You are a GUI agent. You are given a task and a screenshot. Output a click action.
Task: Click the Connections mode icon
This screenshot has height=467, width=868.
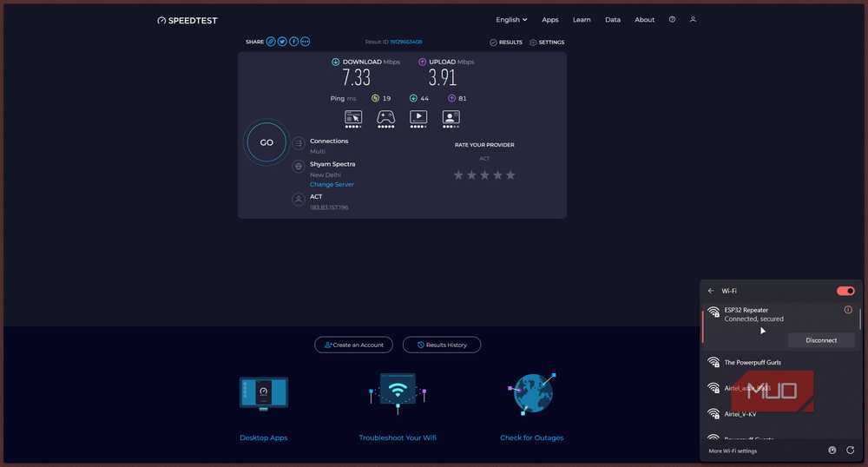pyautogui.click(x=299, y=143)
